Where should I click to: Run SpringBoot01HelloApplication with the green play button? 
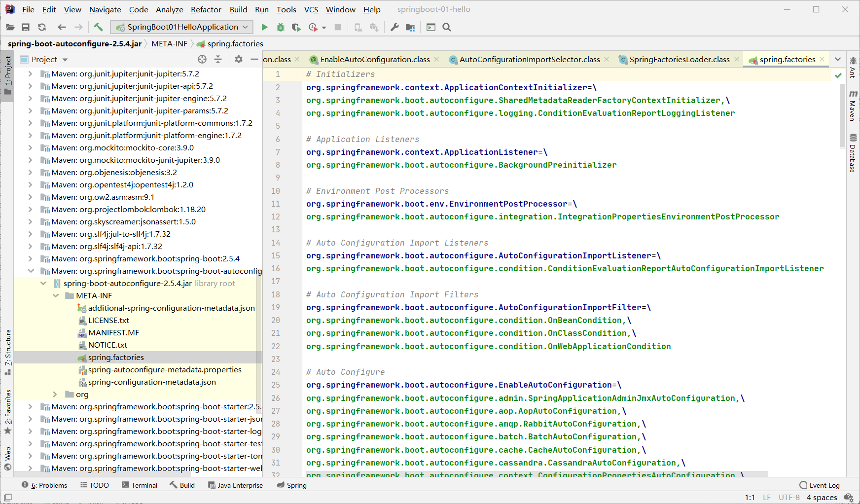pos(264,27)
